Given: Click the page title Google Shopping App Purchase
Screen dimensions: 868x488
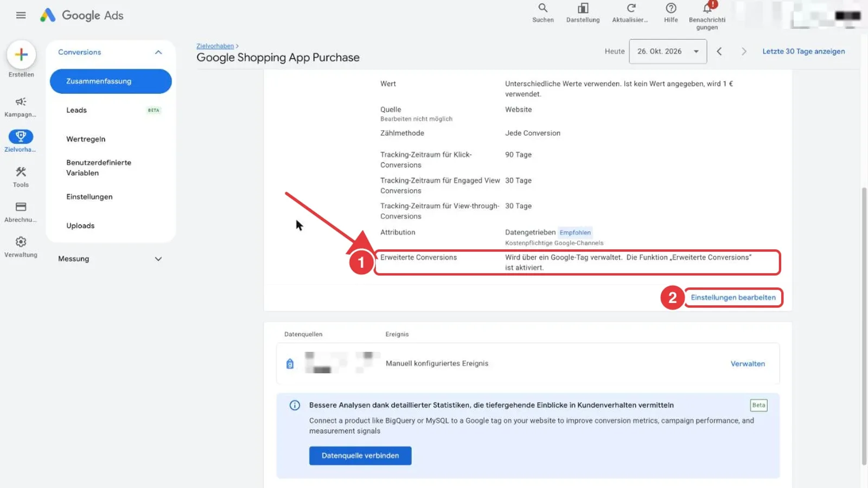Looking at the screenshot, I should pos(278,57).
